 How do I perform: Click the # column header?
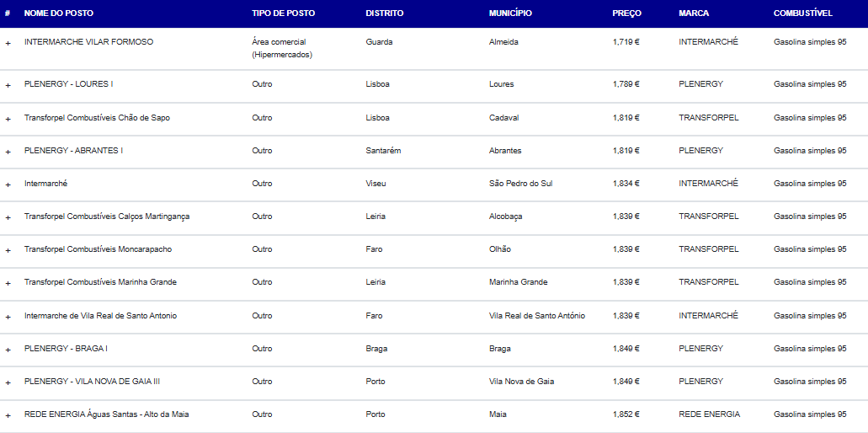pos(8,13)
